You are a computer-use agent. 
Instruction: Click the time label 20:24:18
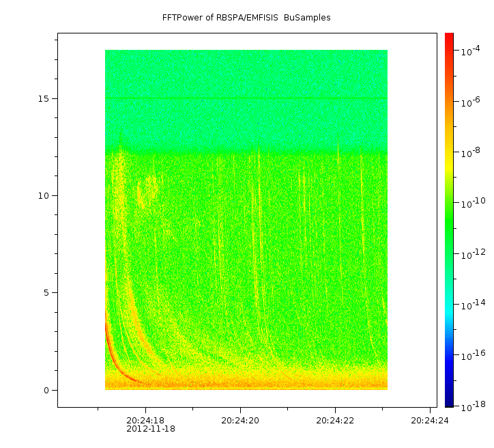pyautogui.click(x=145, y=421)
